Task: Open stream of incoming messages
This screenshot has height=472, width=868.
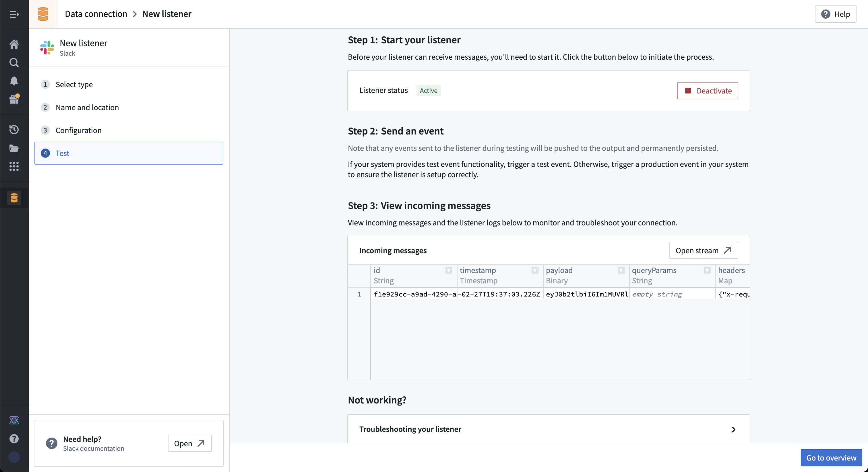Action: click(x=703, y=250)
